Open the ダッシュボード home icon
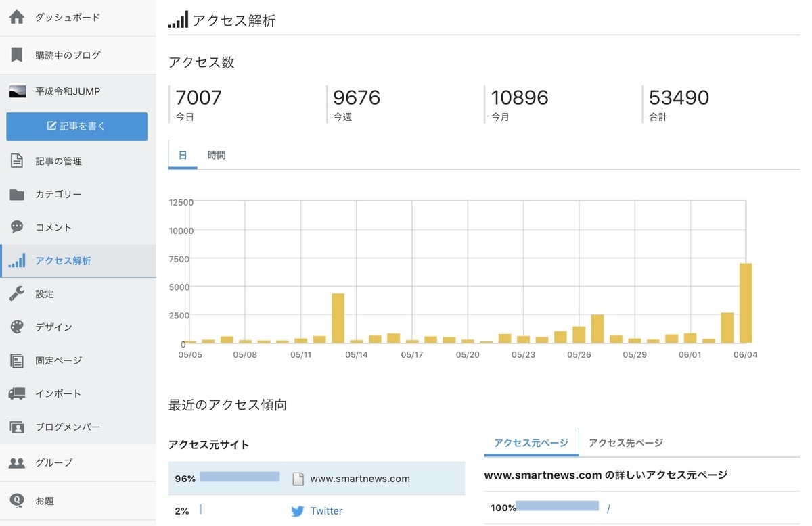Image resolution: width=812 pixels, height=526 pixels. (x=17, y=17)
